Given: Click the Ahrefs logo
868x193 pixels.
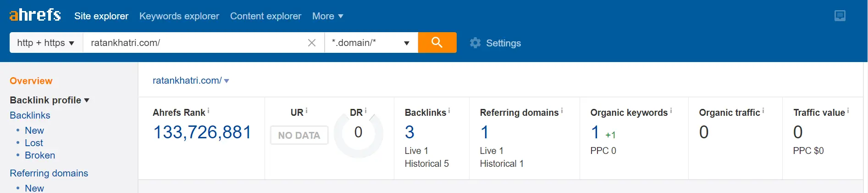Looking at the screenshot, I should tap(35, 15).
